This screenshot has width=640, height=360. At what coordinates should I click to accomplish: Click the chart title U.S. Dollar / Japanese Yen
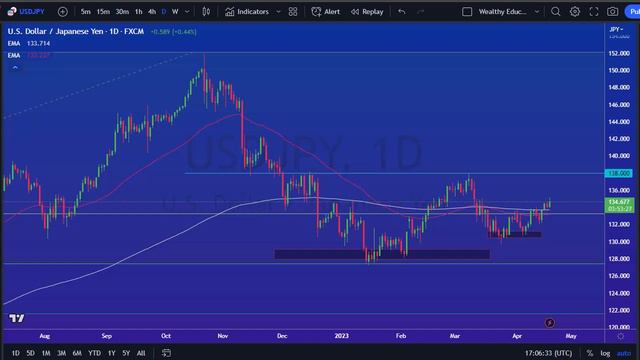click(55, 31)
